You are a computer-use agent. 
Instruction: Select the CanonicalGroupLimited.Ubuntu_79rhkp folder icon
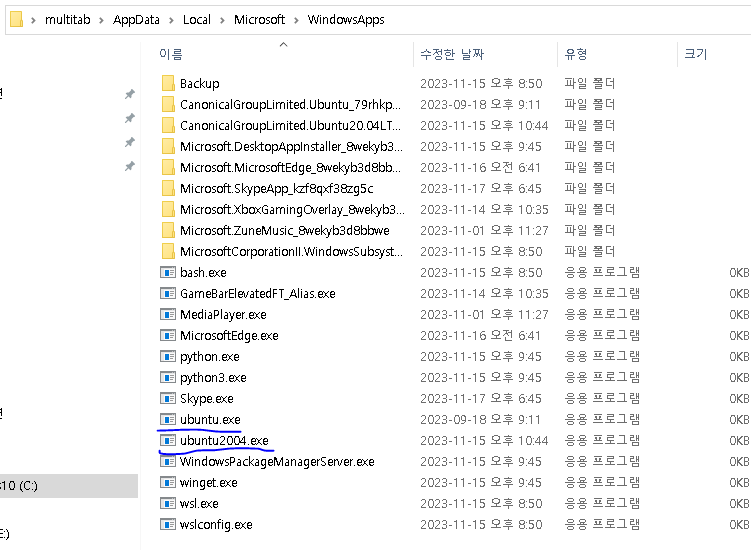(x=168, y=104)
